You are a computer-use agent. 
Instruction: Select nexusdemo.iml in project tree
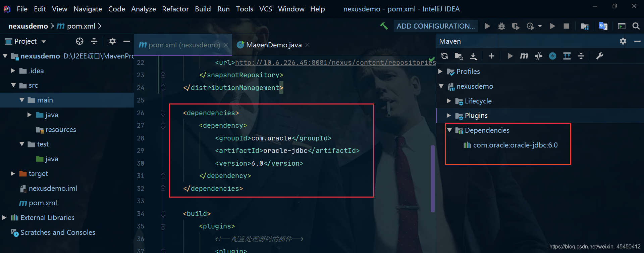[x=48, y=188]
